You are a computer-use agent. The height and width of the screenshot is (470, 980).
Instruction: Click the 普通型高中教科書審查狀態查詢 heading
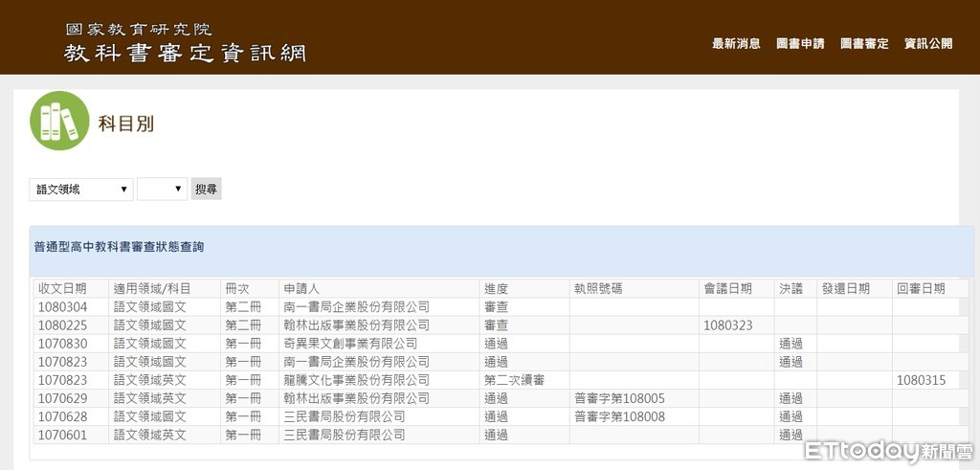(x=119, y=247)
